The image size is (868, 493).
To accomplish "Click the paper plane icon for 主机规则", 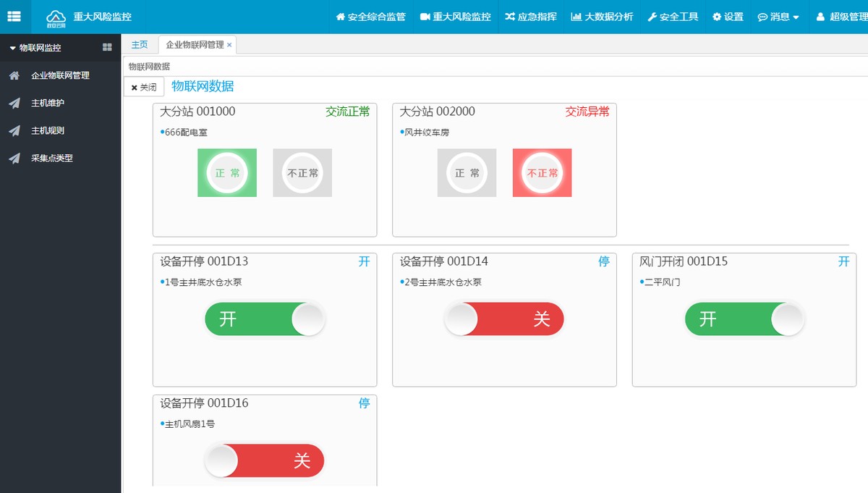I will [x=14, y=130].
